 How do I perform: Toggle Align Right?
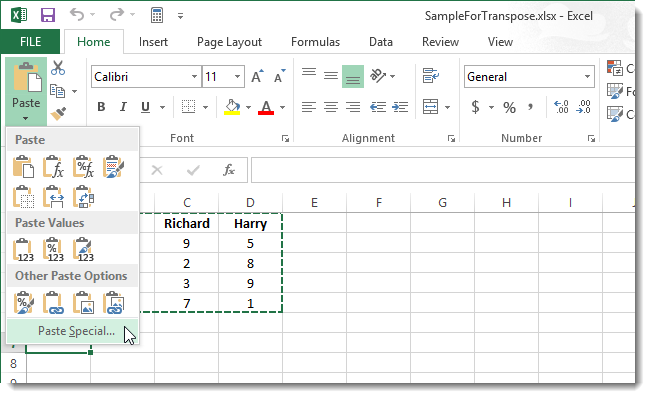click(353, 107)
